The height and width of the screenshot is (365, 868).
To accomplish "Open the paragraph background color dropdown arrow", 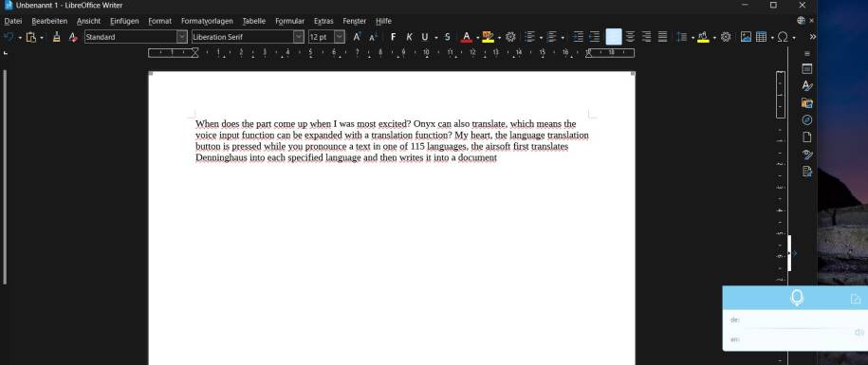I will (714, 38).
